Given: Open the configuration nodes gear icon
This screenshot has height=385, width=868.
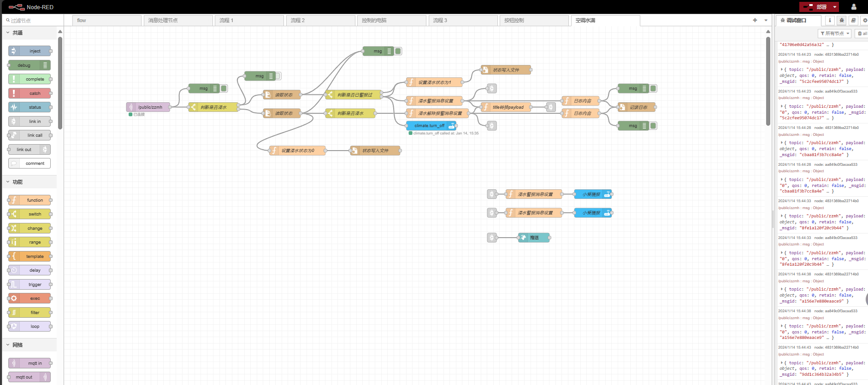Looking at the screenshot, I should click(x=865, y=20).
